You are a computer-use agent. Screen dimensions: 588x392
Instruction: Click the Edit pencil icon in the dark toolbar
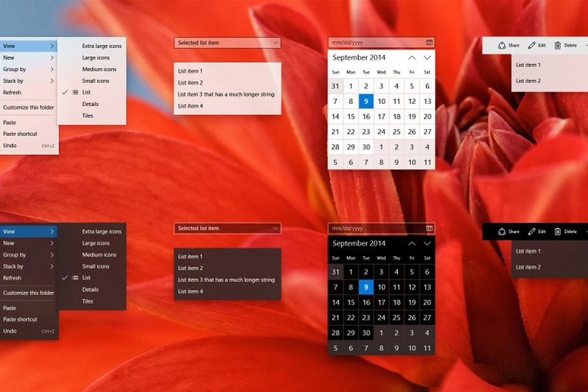532,231
